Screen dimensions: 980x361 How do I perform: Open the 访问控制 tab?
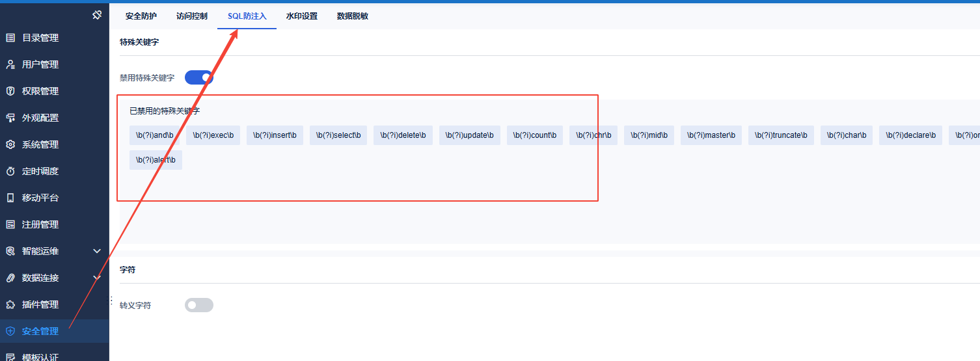[192, 16]
